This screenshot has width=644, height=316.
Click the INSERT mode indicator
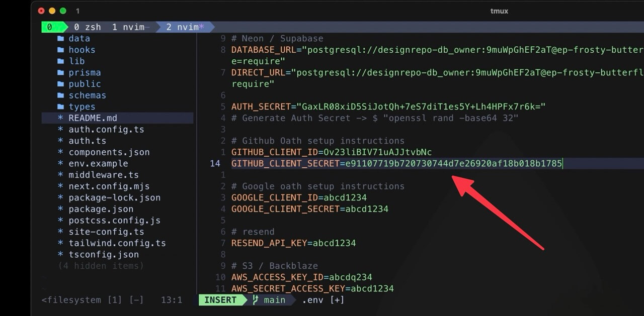click(x=221, y=299)
